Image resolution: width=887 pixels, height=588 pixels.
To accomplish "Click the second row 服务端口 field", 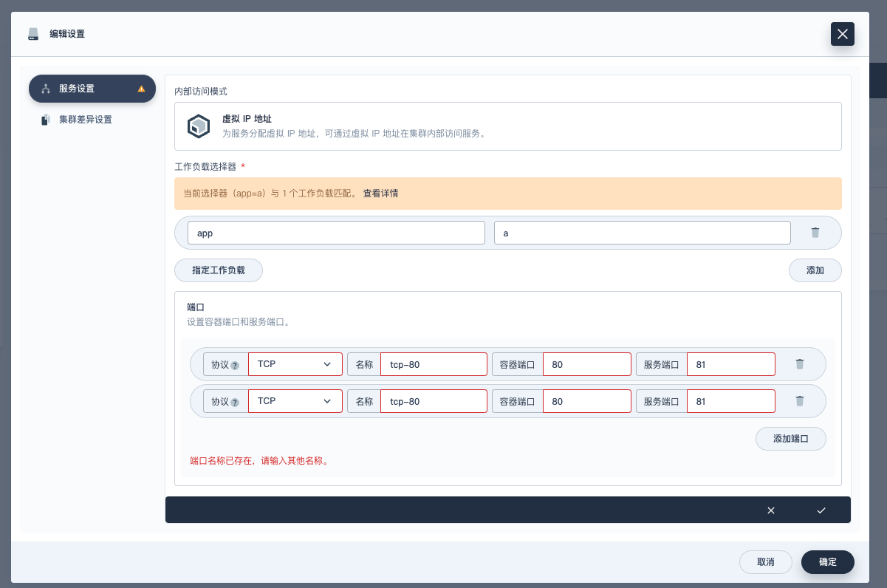I will click(x=731, y=401).
